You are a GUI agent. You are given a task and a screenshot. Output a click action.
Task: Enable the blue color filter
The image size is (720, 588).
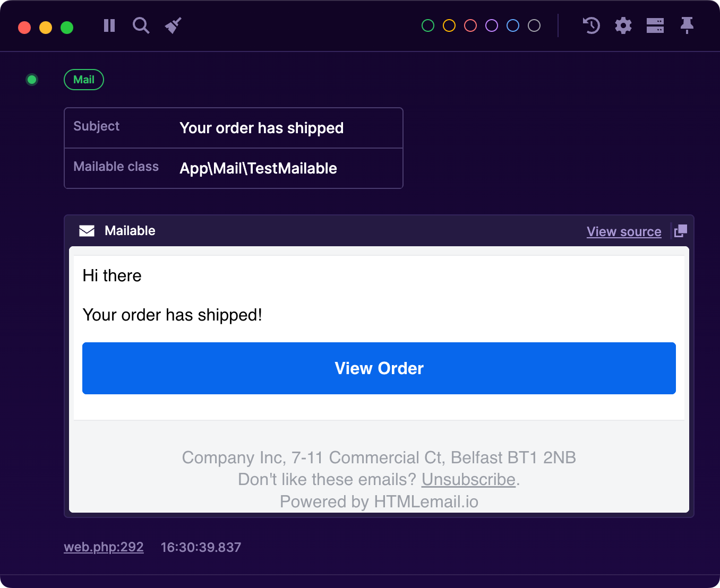(512, 25)
